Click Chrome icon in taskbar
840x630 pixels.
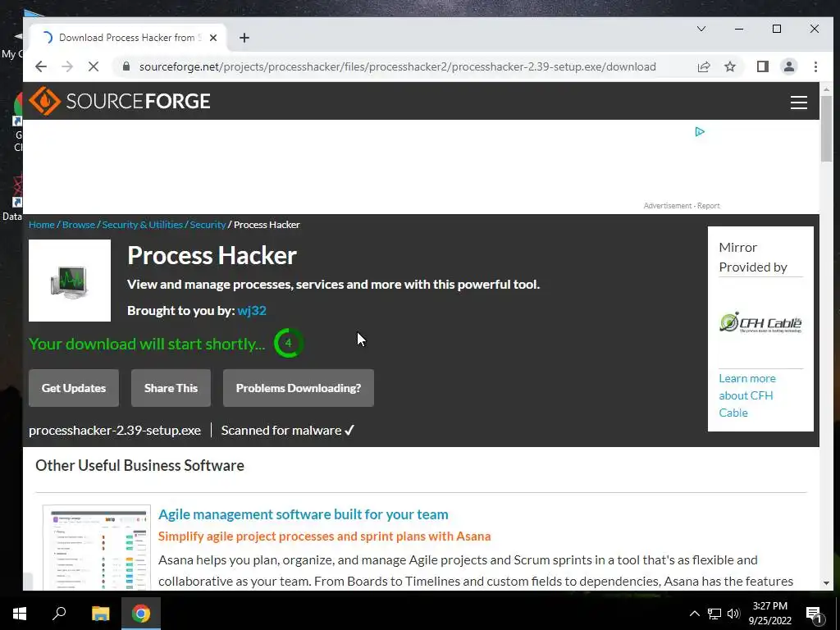click(x=141, y=614)
